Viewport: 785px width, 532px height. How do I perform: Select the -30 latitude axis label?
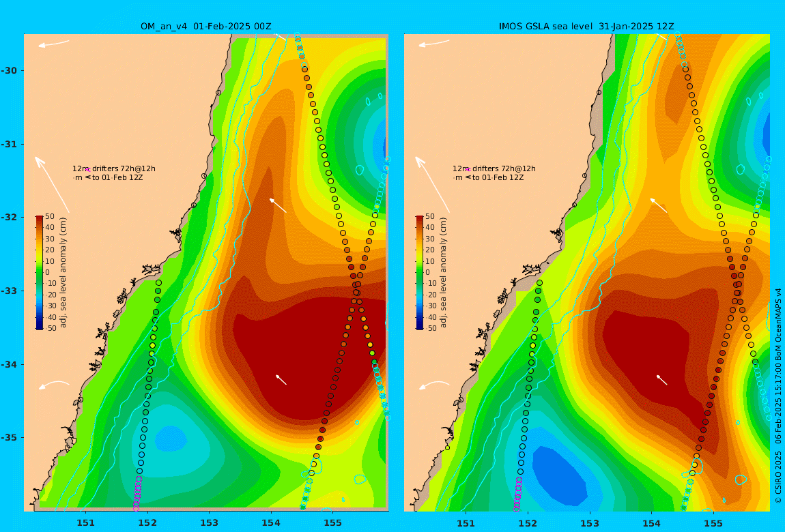click(9, 70)
